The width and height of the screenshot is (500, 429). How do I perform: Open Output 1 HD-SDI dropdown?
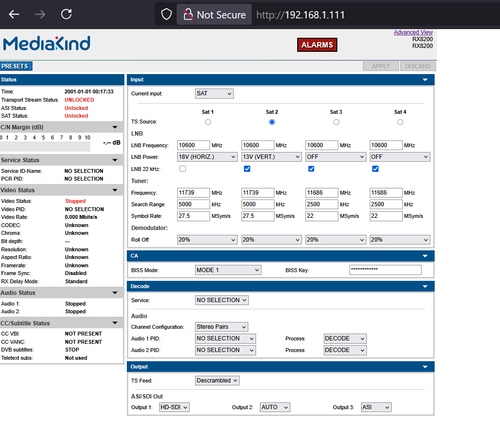click(174, 407)
